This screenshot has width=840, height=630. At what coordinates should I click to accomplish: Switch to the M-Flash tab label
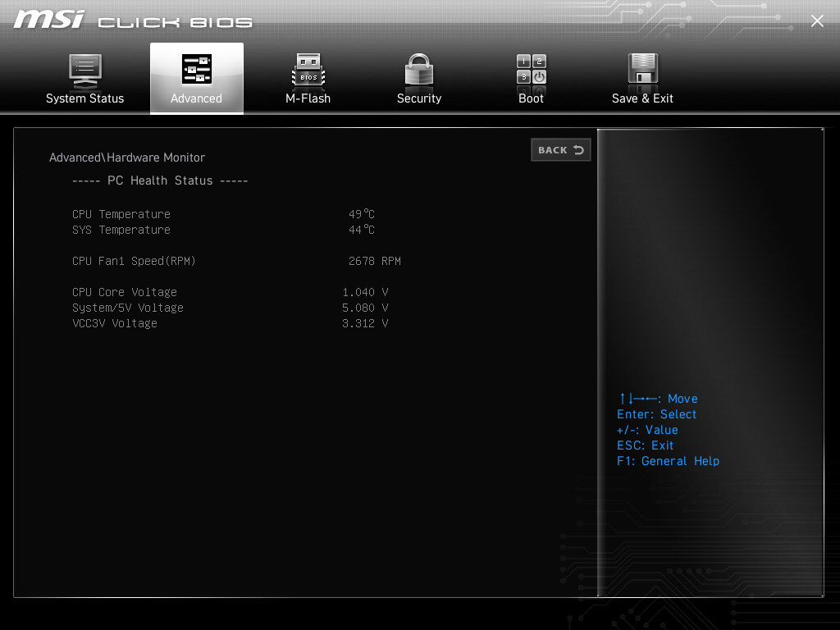[x=308, y=98]
